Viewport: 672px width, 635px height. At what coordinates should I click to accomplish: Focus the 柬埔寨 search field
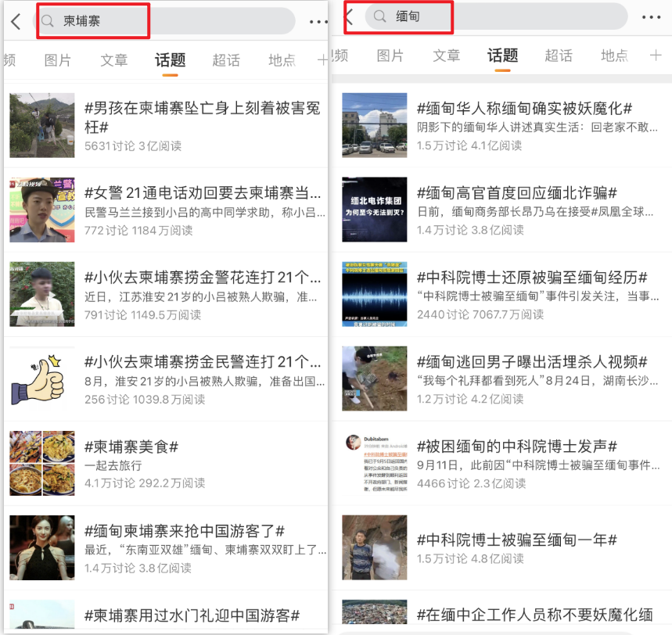click(164, 20)
